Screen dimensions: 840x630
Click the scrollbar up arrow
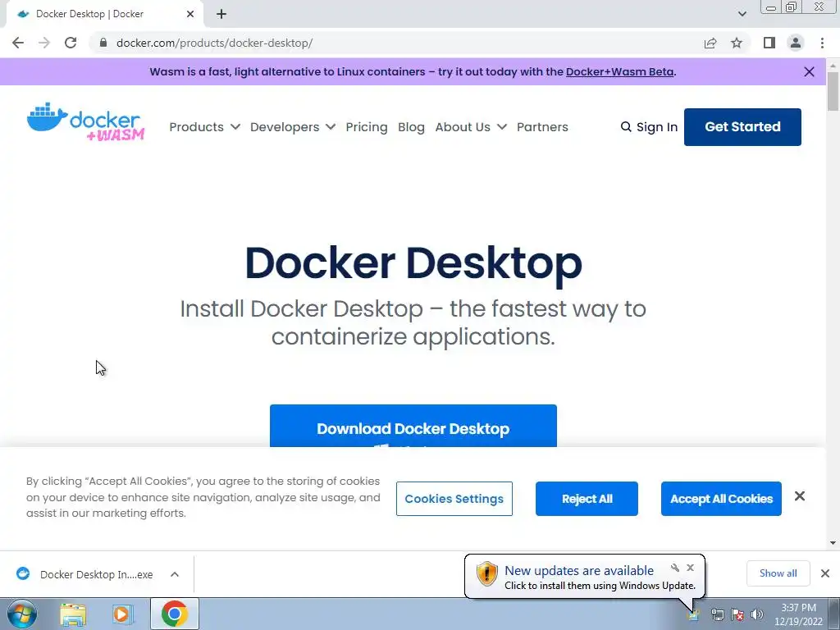coord(833,66)
